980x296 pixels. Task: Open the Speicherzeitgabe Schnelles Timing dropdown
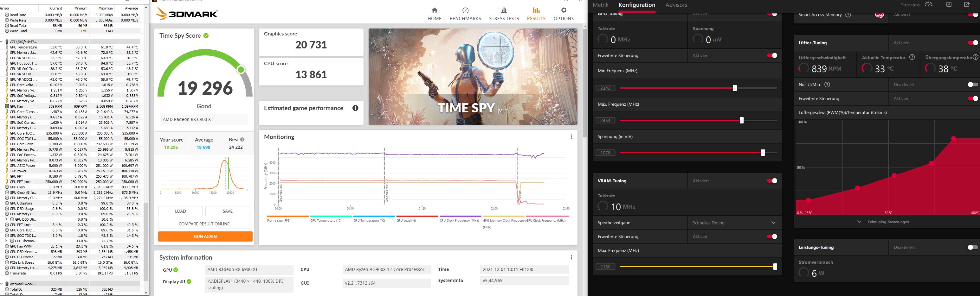click(735, 223)
